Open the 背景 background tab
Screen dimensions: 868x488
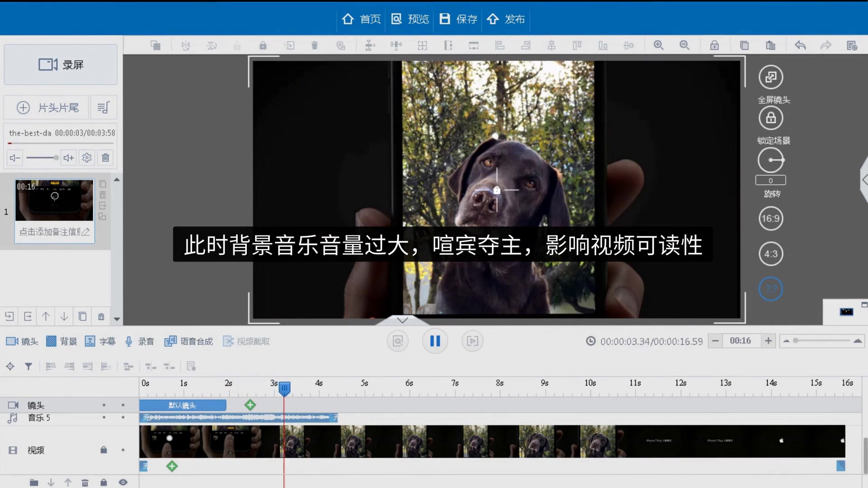(61, 342)
